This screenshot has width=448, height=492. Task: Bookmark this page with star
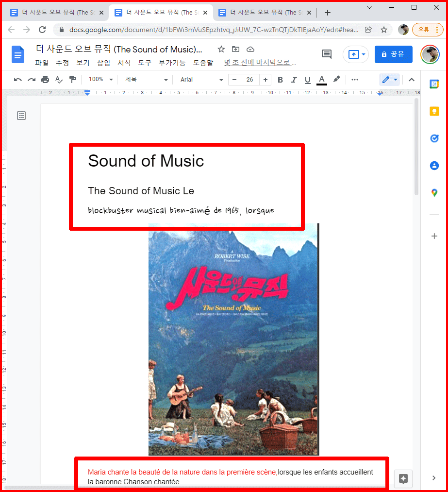point(384,30)
